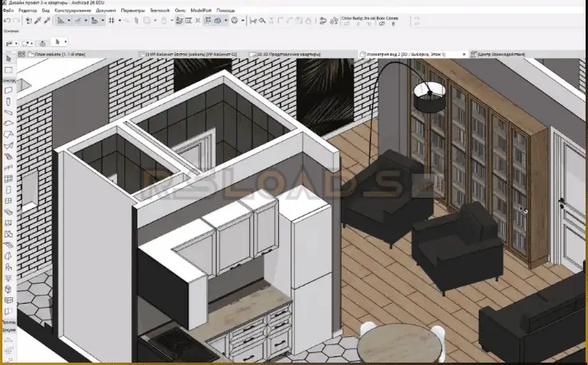Expand the Grid Snap dropdown arrow
Screen dimensions: 588x365
pyautogui.click(x=120, y=21)
